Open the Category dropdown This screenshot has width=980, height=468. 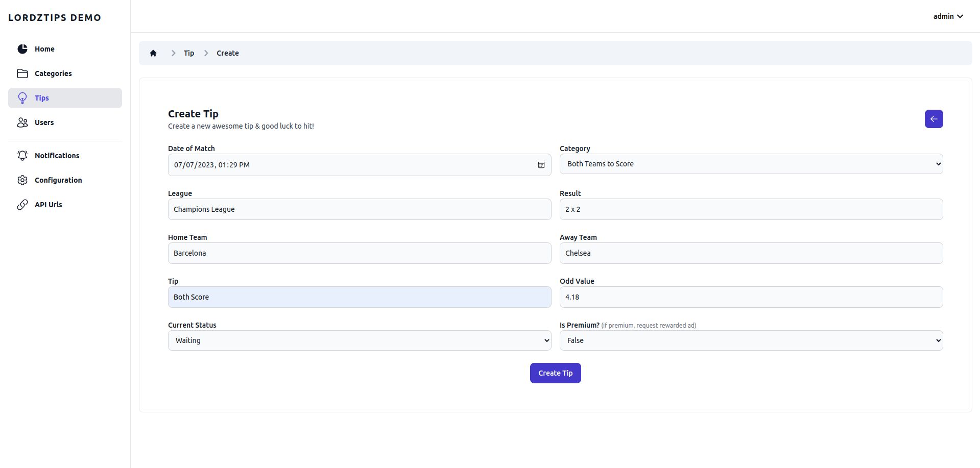tap(751, 164)
